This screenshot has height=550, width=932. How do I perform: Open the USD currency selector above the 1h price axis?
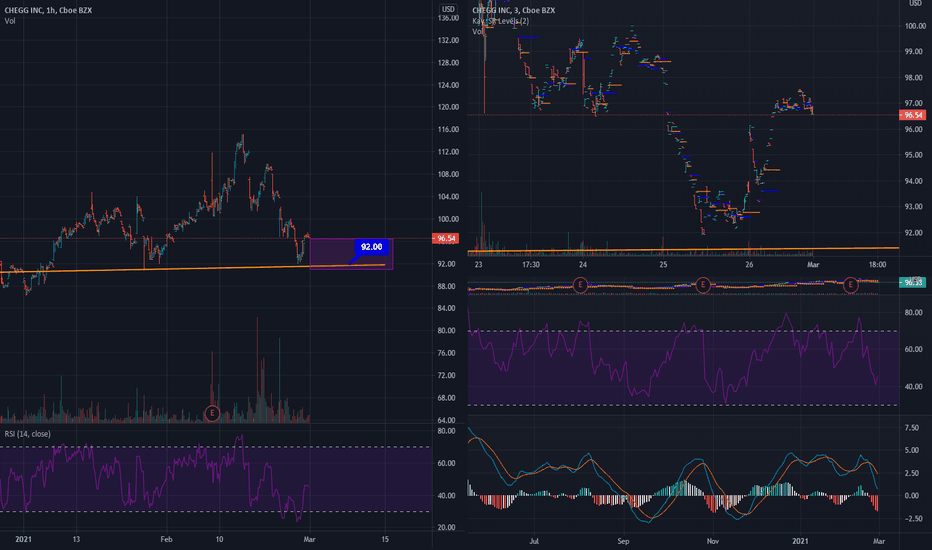[x=448, y=9]
